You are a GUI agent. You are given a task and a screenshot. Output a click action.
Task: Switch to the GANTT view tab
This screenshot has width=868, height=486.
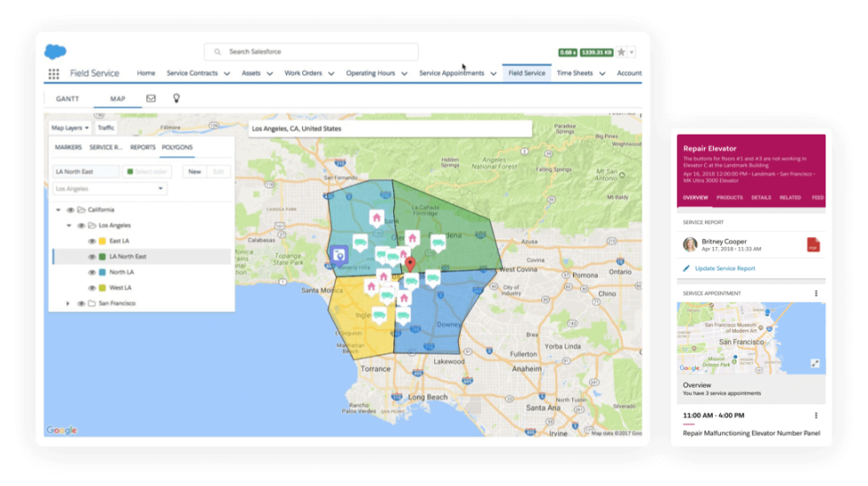(x=67, y=98)
